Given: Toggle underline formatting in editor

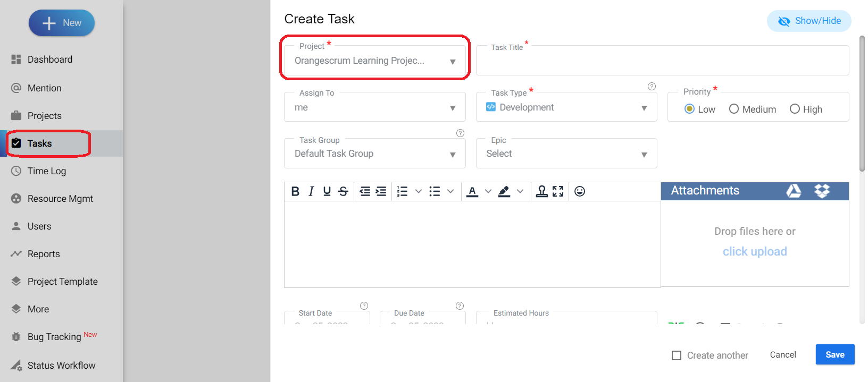Looking at the screenshot, I should pyautogui.click(x=327, y=191).
